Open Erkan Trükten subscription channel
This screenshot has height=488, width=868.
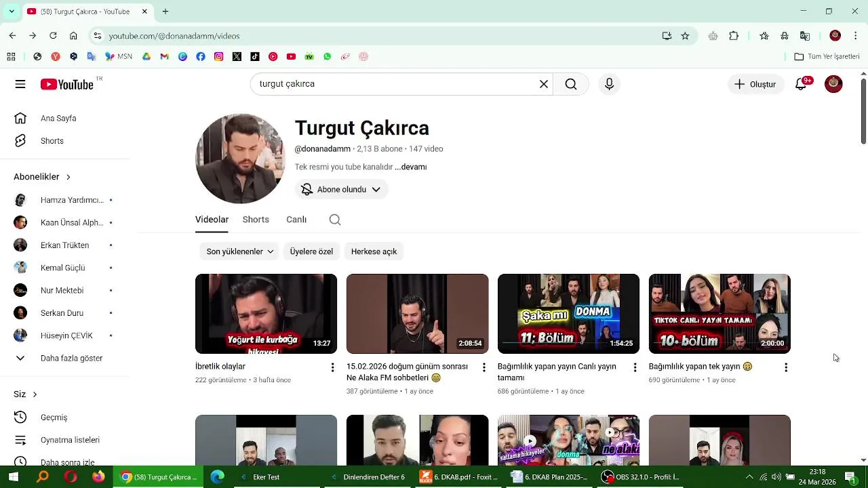coord(65,245)
